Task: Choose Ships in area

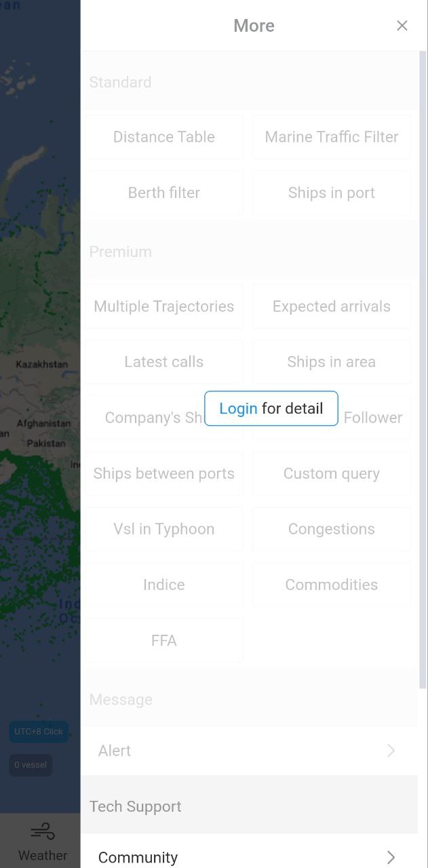Action: [x=332, y=362]
